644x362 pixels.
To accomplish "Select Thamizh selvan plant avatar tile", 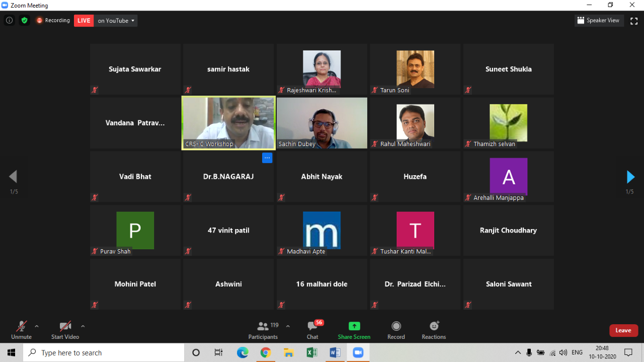I will pos(509,123).
